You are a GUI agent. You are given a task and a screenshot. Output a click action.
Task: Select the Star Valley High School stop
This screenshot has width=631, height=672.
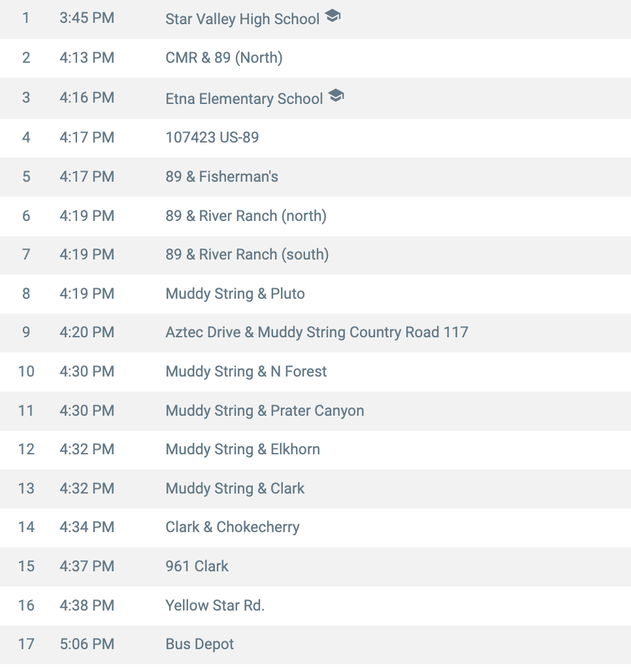tap(242, 19)
